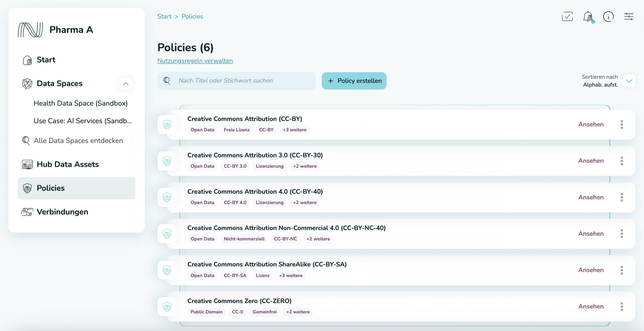The height and width of the screenshot is (331, 644).
Task: Focus the title or keyword search field
Action: (242, 81)
